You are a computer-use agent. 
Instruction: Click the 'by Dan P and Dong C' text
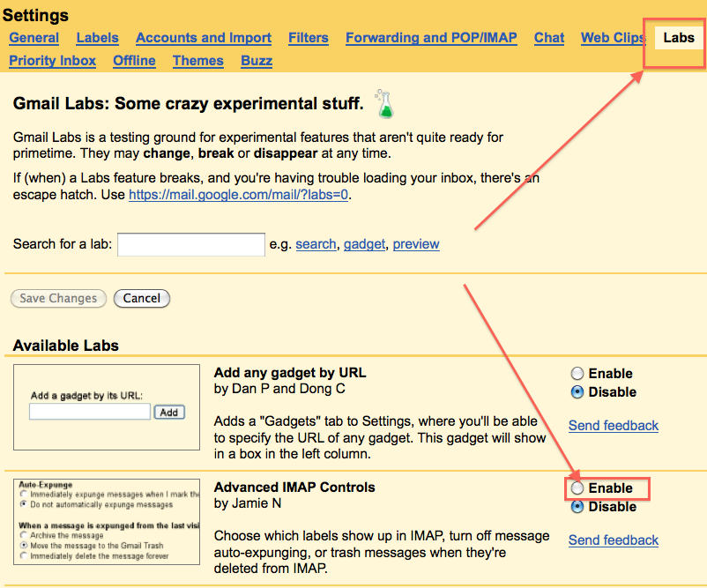pyautogui.click(x=279, y=389)
